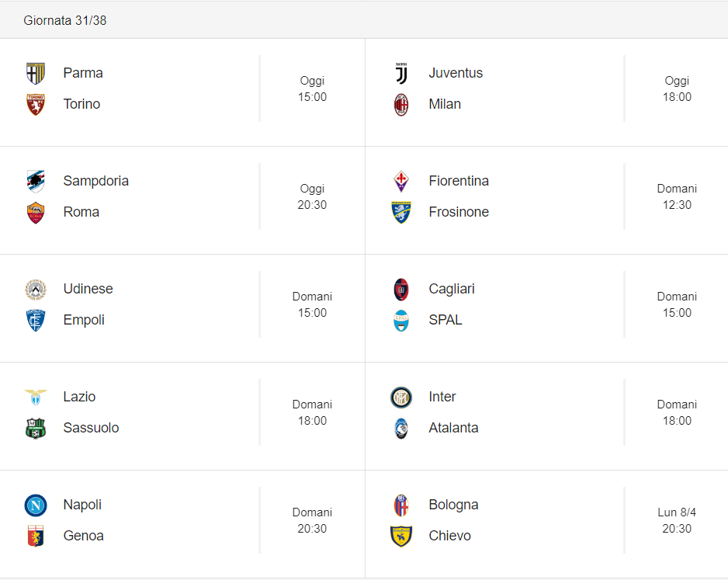
Task: Click the Milan club crest
Action: [x=401, y=105]
